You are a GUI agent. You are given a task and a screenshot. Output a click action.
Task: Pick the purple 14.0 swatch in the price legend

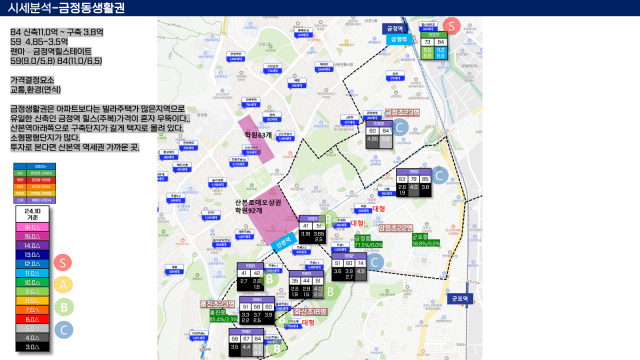[32, 246]
